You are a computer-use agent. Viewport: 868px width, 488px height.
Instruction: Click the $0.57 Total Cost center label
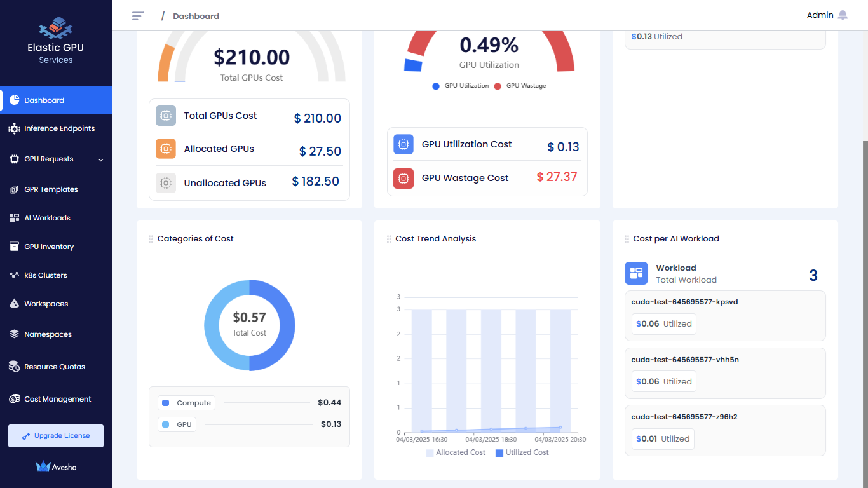point(249,317)
